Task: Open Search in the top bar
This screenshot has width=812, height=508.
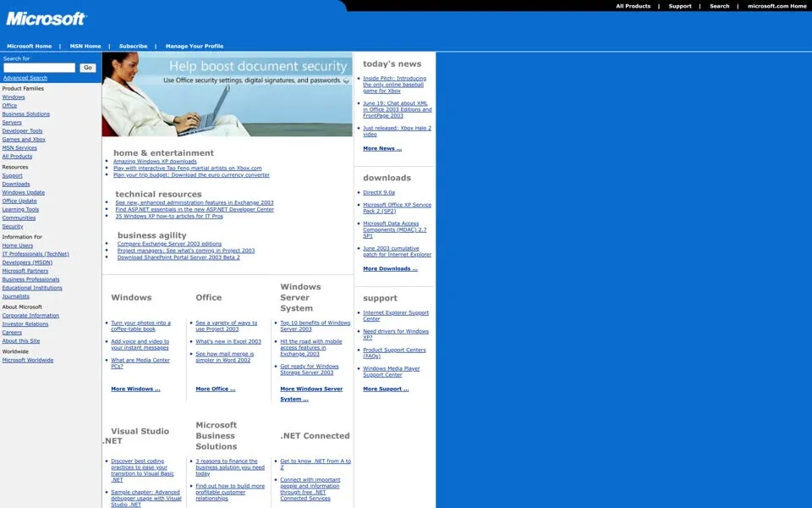Action: [719, 6]
